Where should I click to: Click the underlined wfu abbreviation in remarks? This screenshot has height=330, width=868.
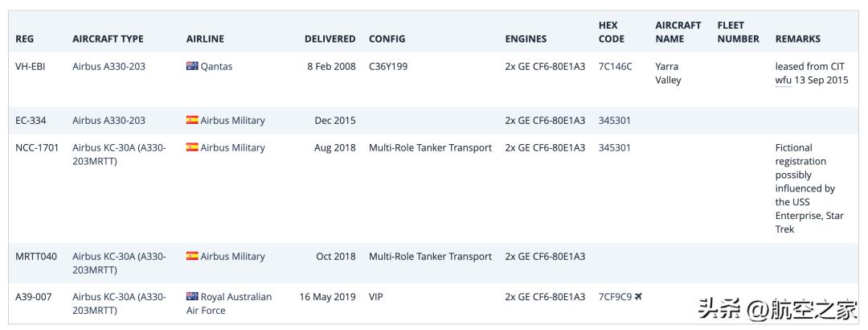coord(783,80)
